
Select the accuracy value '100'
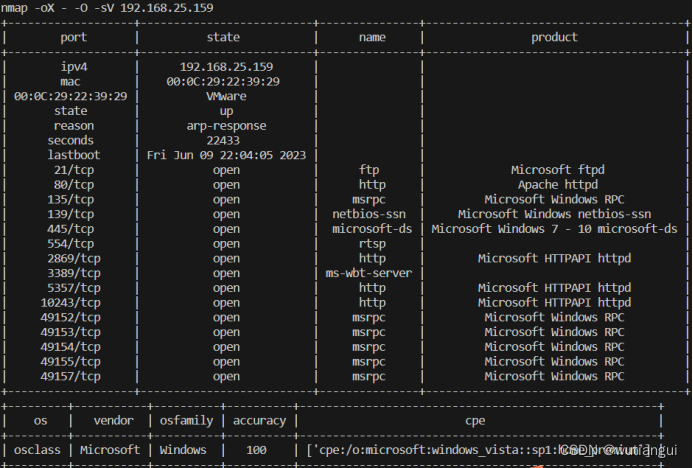tap(259, 450)
